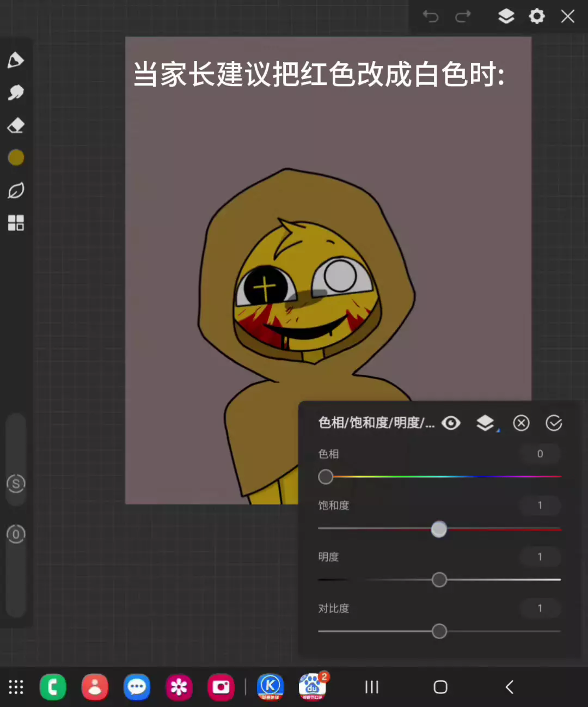Viewport: 588px width, 707px height.
Task: Open the blue Messages app
Action: click(x=137, y=687)
